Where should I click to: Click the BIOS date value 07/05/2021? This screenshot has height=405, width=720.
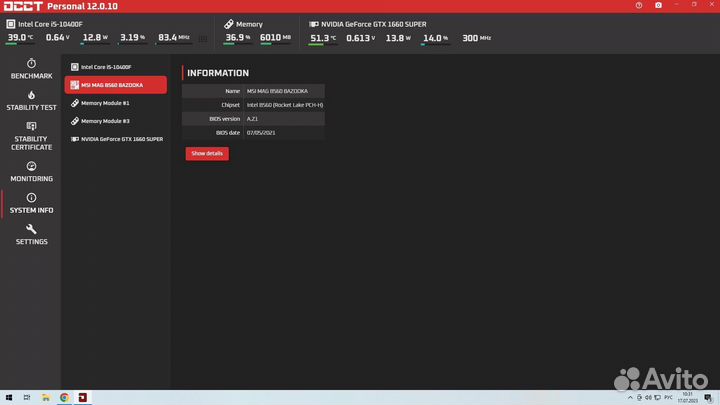pos(261,132)
